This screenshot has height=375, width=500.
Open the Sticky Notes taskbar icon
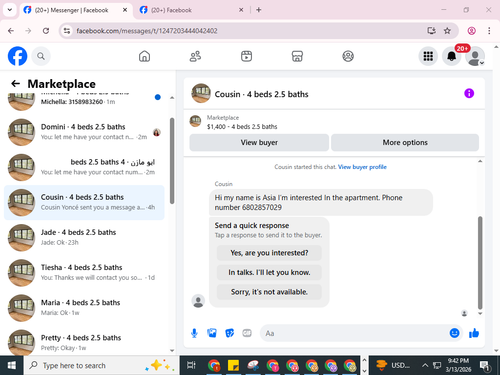coord(233,365)
